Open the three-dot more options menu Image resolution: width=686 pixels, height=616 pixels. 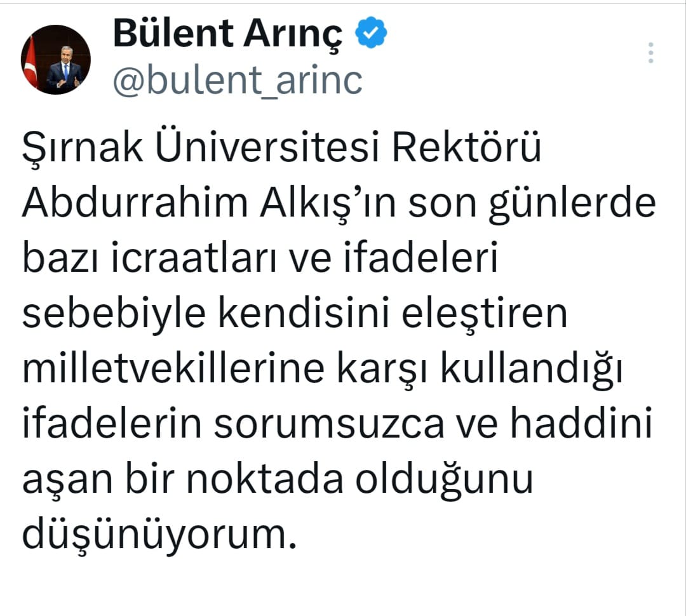tap(650, 53)
